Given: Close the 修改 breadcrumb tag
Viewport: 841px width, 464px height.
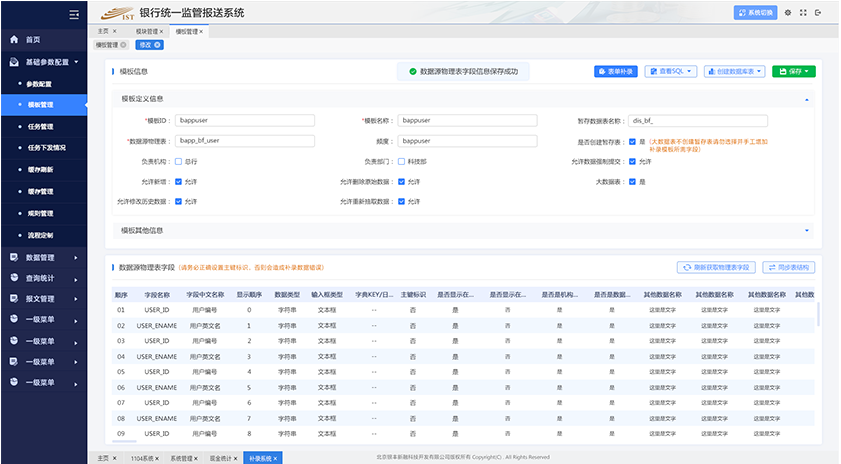Looking at the screenshot, I should coord(158,45).
